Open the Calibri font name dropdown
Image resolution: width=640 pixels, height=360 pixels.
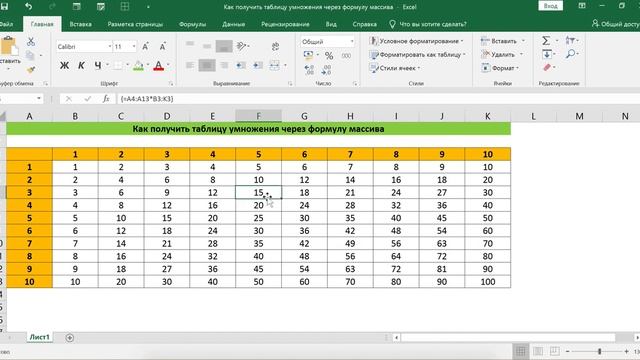pos(110,47)
